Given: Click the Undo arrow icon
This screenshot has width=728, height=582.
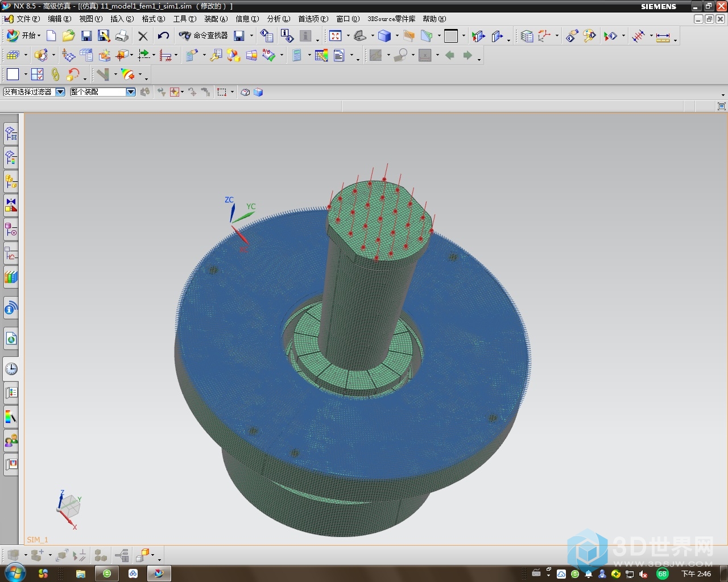Looking at the screenshot, I should 163,36.
